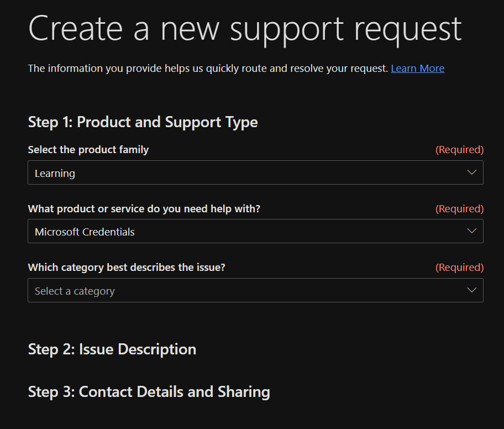This screenshot has height=429, width=504.
Task: Open the Select a category dropdown
Action: pyautogui.click(x=255, y=290)
